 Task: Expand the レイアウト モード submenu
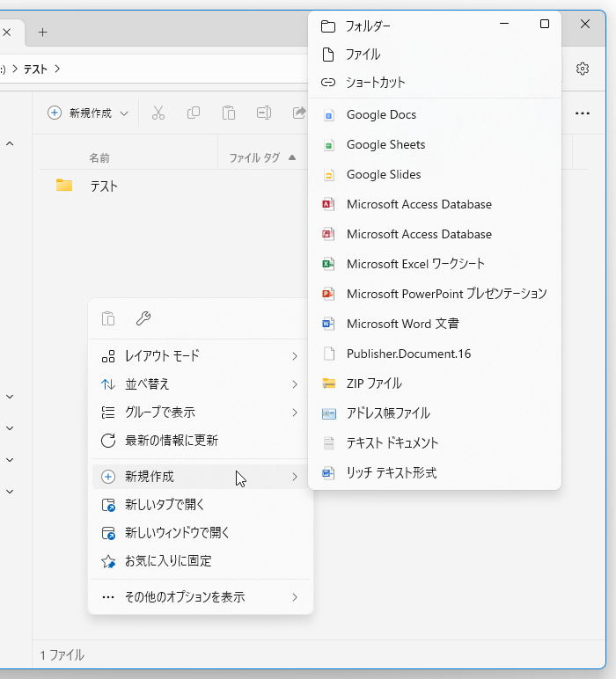tap(200, 356)
